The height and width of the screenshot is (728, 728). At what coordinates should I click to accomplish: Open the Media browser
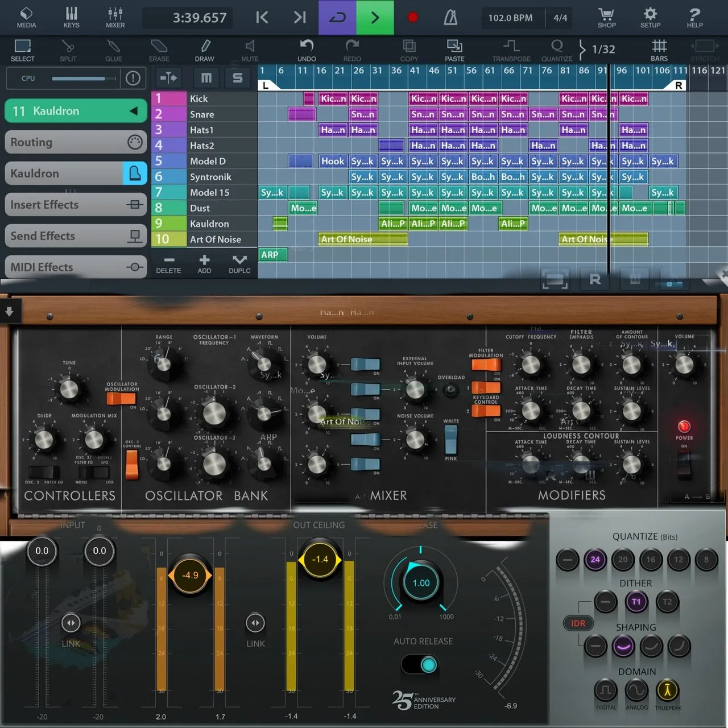(26, 17)
